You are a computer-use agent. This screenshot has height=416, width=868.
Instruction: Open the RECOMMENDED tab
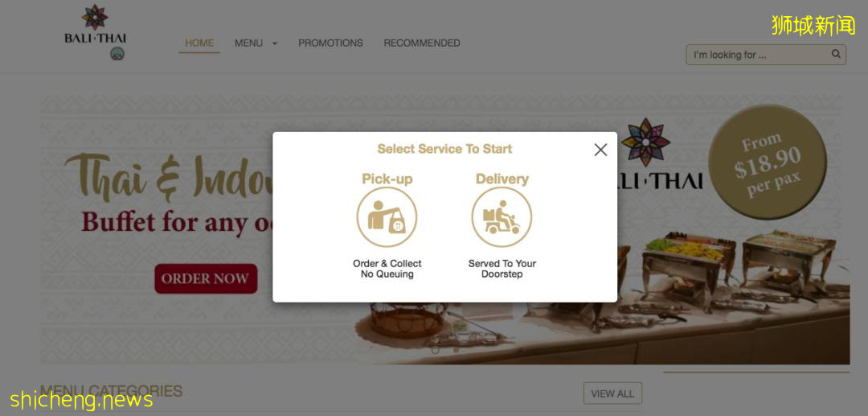(x=422, y=43)
